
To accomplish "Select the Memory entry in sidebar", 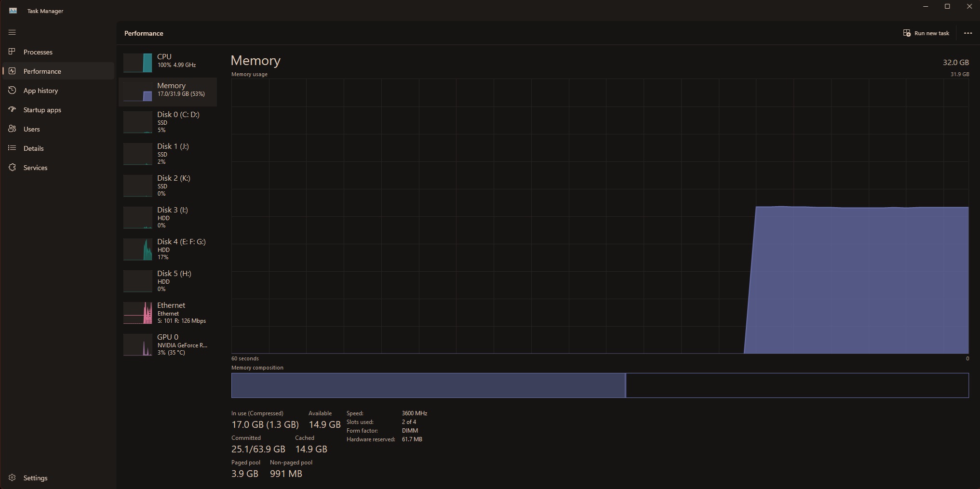I will click(x=168, y=92).
